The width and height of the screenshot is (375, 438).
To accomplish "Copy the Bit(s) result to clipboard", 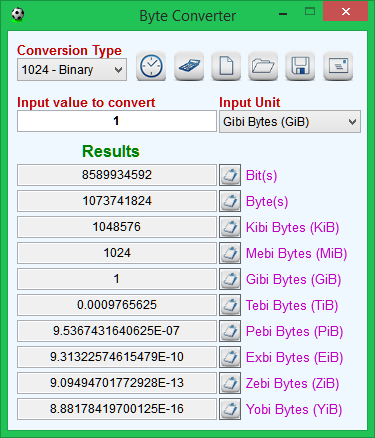I will pyautogui.click(x=230, y=175).
